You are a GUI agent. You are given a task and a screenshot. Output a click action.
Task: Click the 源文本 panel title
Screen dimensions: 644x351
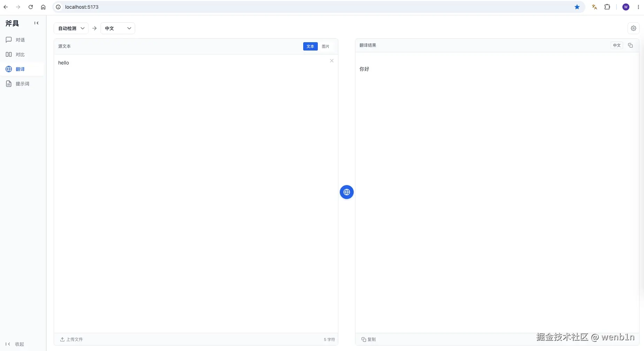point(64,46)
